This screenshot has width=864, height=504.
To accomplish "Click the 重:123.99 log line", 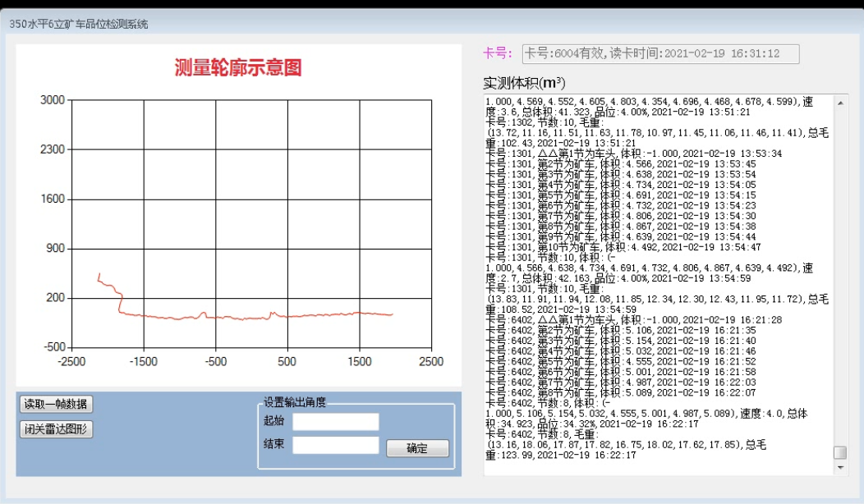I will pos(560,456).
